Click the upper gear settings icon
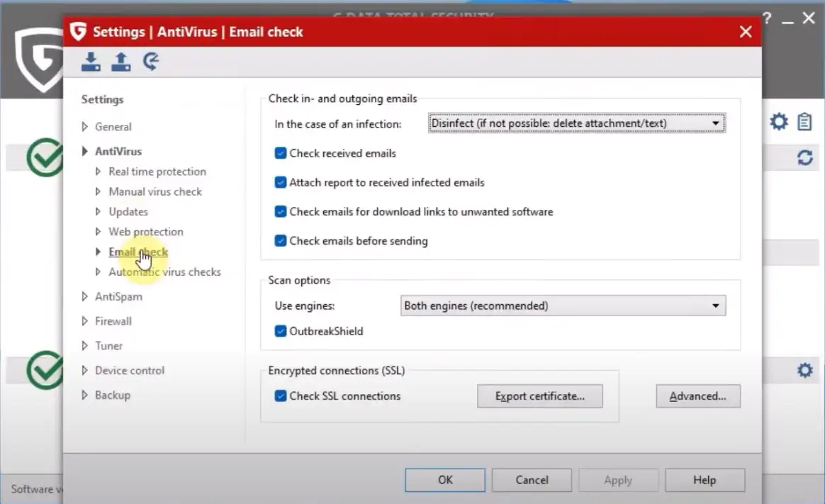 pyautogui.click(x=779, y=122)
